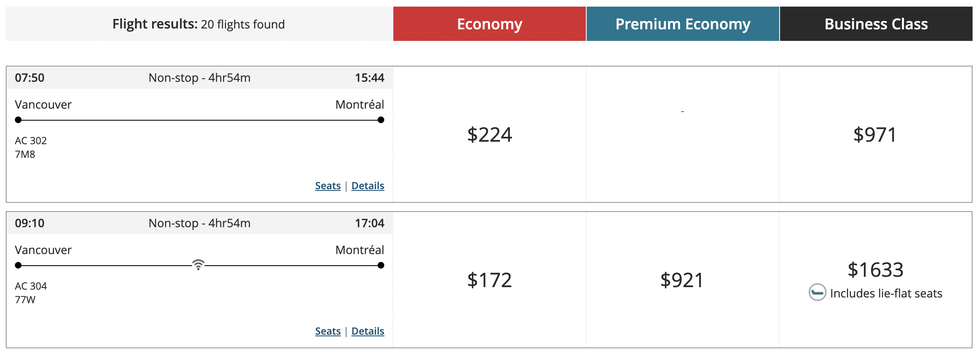The image size is (980, 352).
Task: Select the Business Class column tab
Action: click(876, 24)
